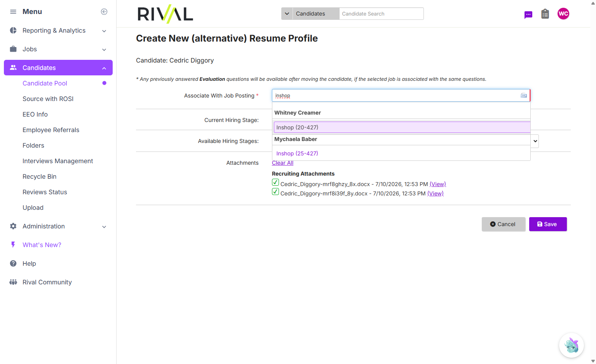This screenshot has width=596, height=364.
Task: Click the Clear All link
Action: pyautogui.click(x=282, y=163)
